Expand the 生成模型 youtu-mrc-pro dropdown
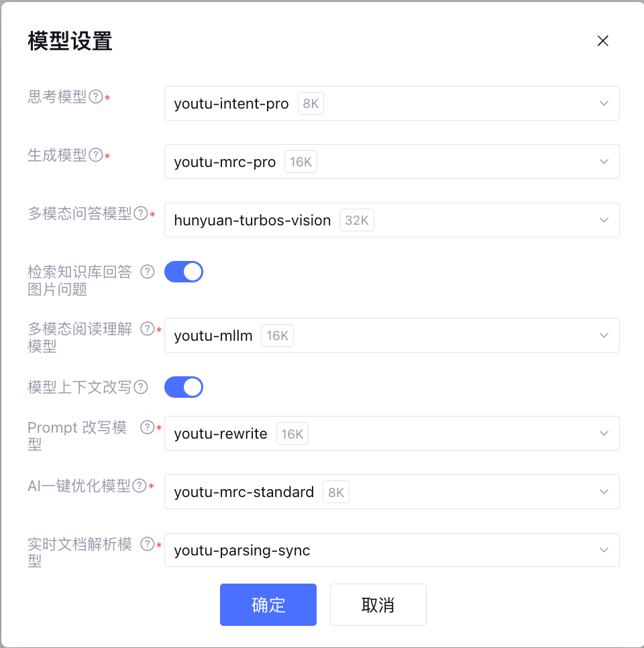This screenshot has width=644, height=648. [391, 162]
